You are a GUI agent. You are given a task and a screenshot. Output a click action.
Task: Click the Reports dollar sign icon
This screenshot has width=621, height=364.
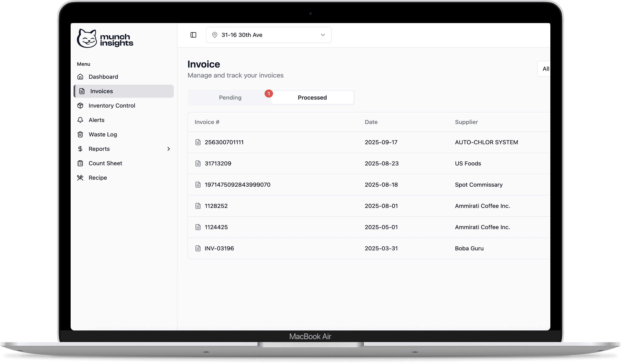80,149
